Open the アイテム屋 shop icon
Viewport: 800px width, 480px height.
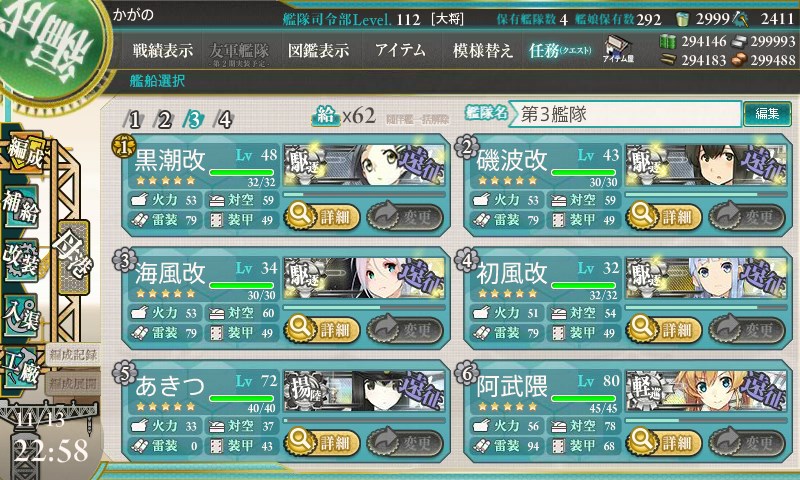tap(618, 50)
